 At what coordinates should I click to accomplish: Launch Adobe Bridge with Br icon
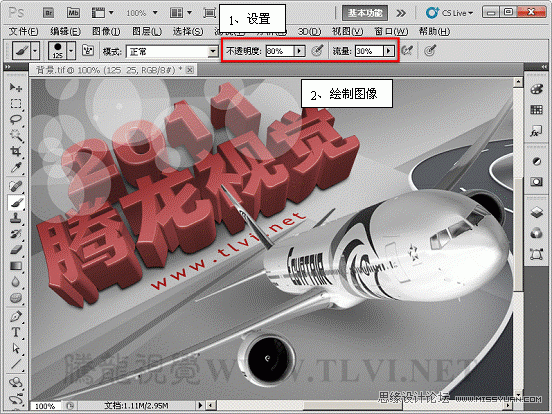coord(49,13)
